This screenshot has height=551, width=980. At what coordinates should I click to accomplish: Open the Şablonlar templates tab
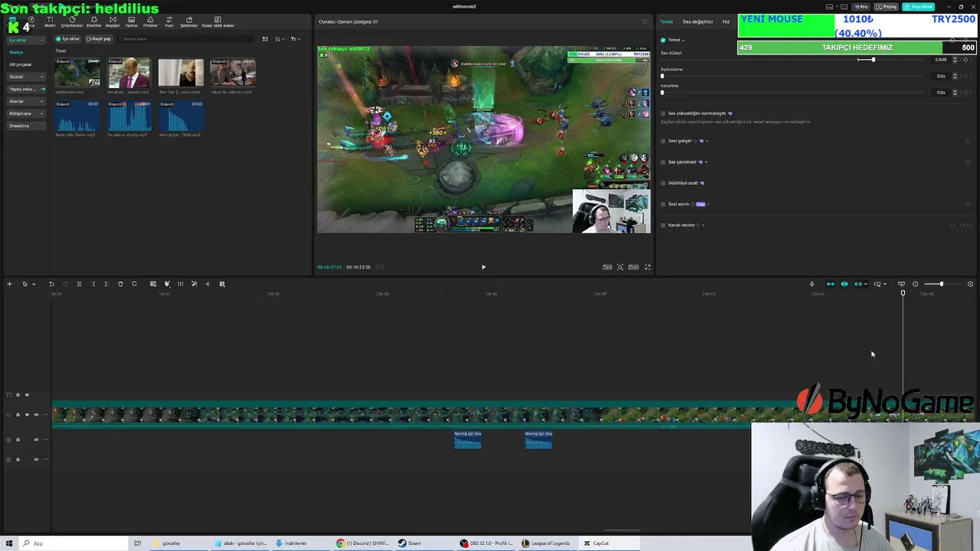pos(189,21)
